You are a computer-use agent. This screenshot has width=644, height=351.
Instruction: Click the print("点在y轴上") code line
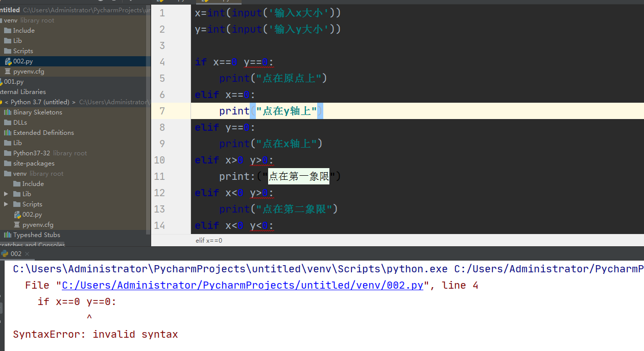271,111
